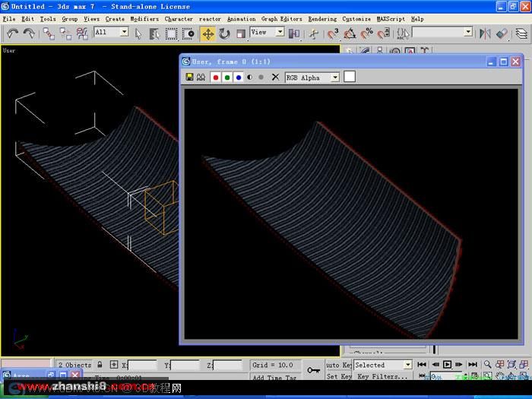The height and width of the screenshot is (399, 532).
Task: Open the Rendering menu
Action: [x=322, y=19]
